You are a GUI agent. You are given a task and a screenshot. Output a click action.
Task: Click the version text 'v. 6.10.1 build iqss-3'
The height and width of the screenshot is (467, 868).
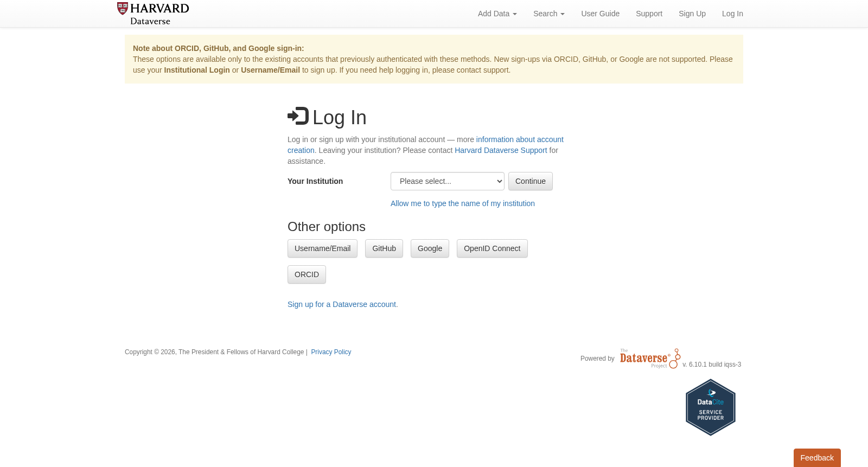pyautogui.click(x=712, y=364)
